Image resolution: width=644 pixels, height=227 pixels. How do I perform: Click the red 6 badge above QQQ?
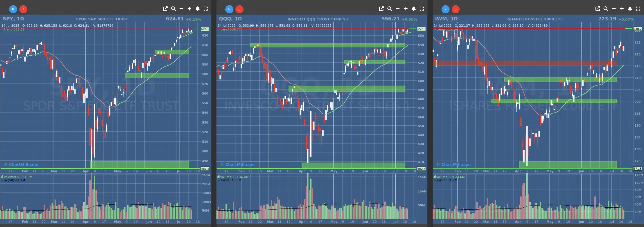coord(239,9)
